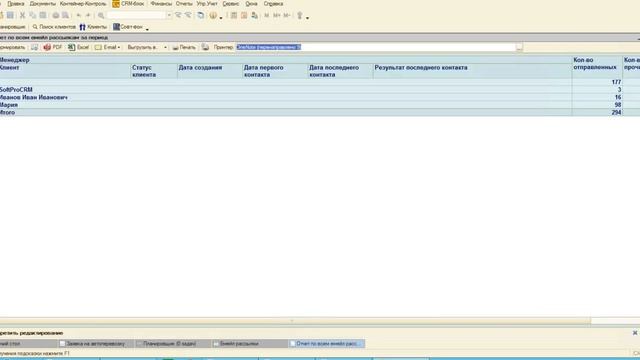This screenshot has width=640, height=360.
Task: Click the printer setup icon before Принтер
Action: (x=205, y=47)
